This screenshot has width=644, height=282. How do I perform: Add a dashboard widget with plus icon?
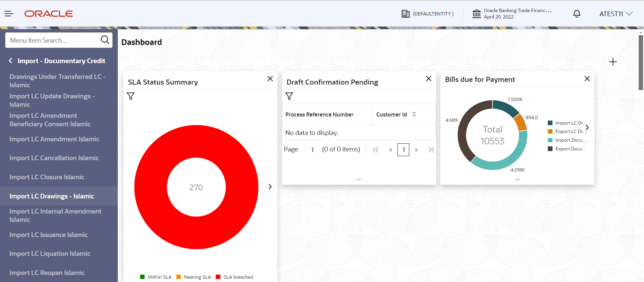click(x=613, y=62)
